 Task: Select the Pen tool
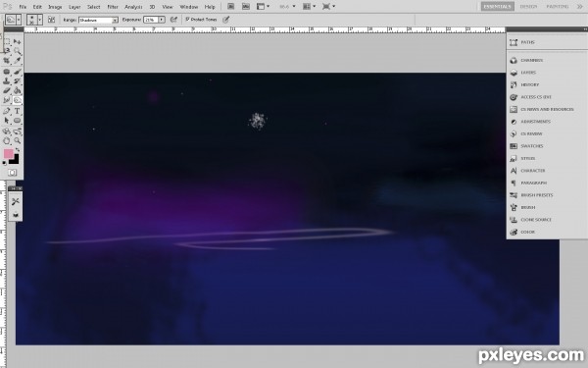click(x=7, y=111)
